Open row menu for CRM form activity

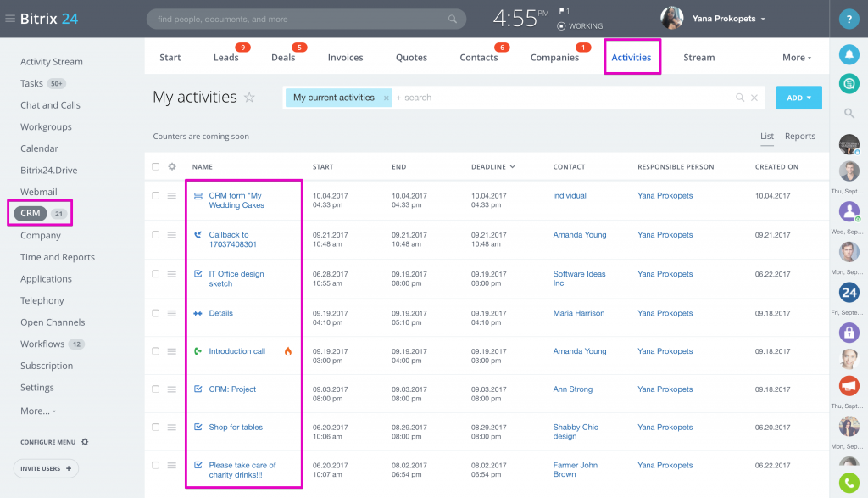(x=171, y=195)
